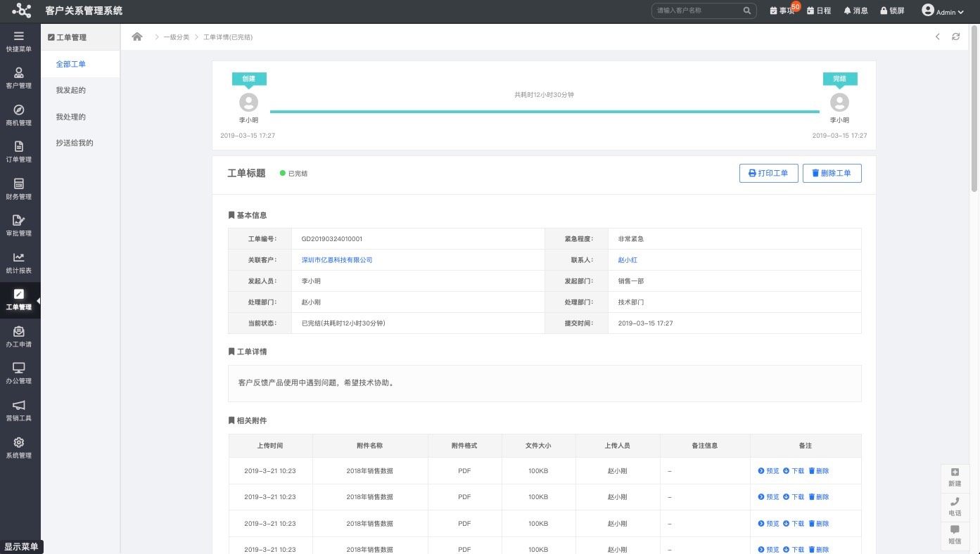Lock the screen with 锁屏
Screen dimensions: 980x554
click(x=892, y=11)
